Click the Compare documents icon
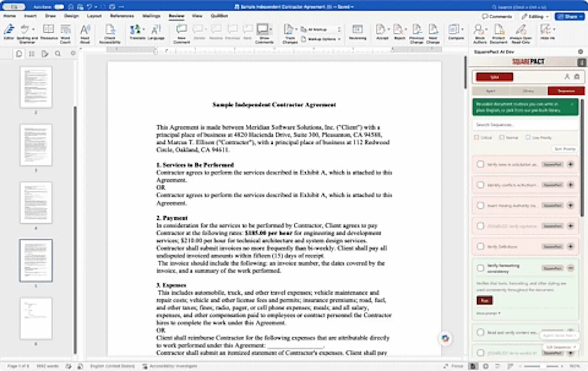The height and width of the screenshot is (371, 588). point(454,29)
